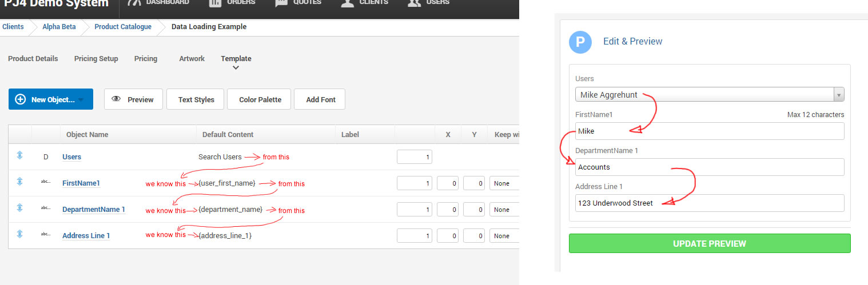Open the Orders nav icon
This screenshot has height=285, width=868.
(215, 3)
